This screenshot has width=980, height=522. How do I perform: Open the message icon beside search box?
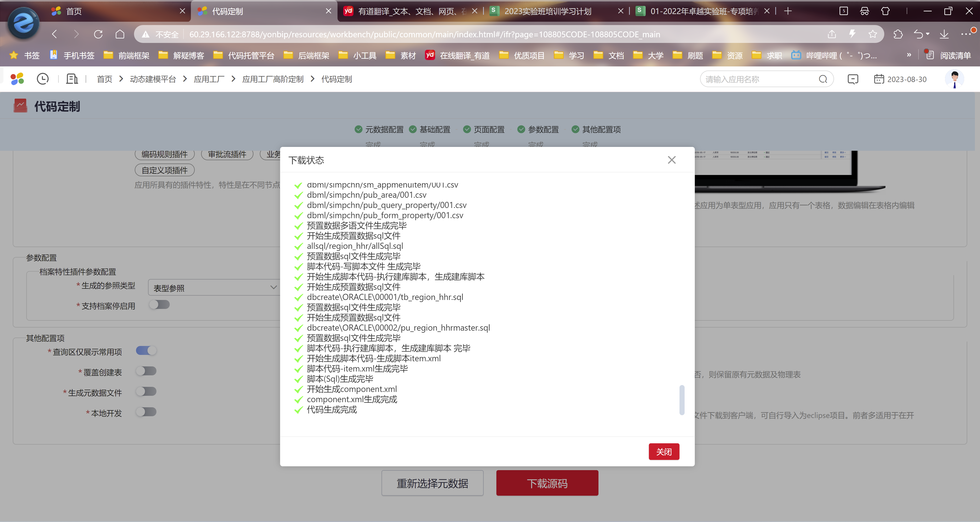pyautogui.click(x=853, y=79)
